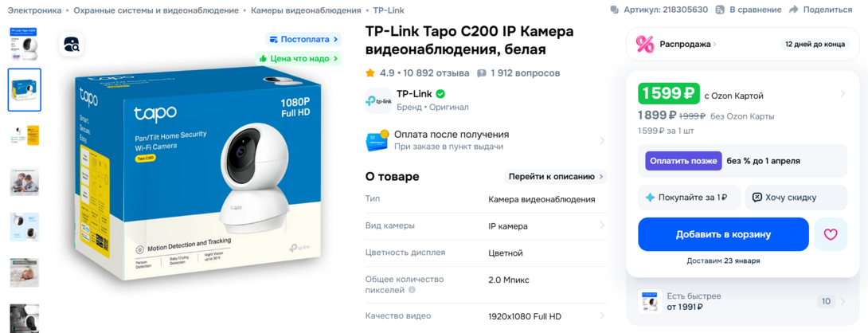Click the share arrow icon Поделиться

(793, 10)
